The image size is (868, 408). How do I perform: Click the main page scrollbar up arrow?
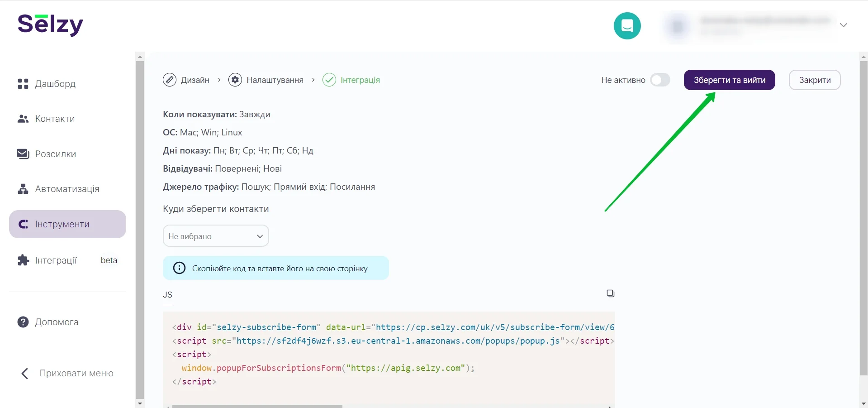click(x=863, y=57)
